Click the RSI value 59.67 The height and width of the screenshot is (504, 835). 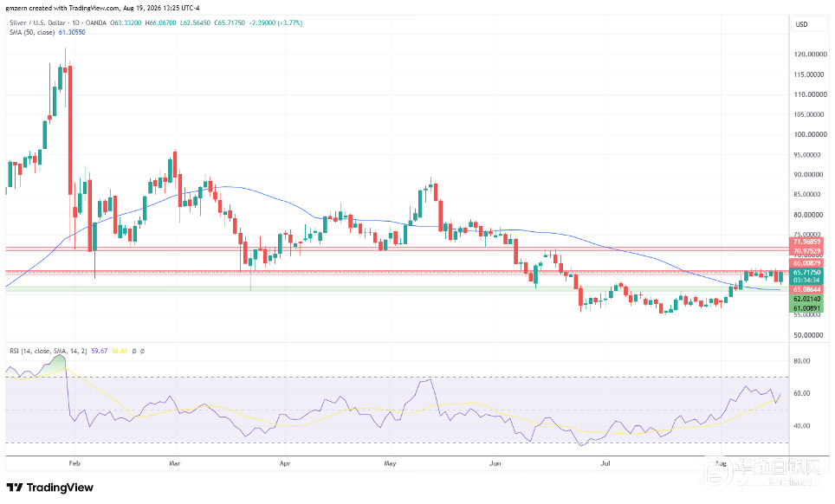[99, 352]
